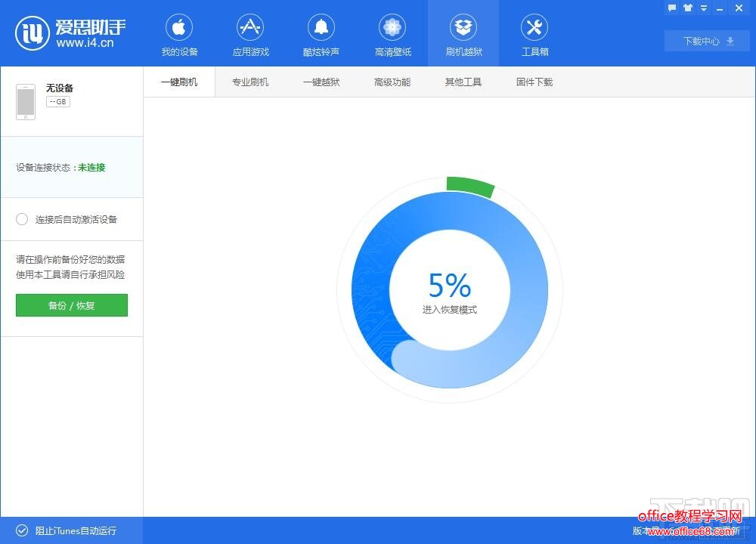This screenshot has width=756, height=544.
Task: Open 工具箱 toolbox section
Action: 534,36
